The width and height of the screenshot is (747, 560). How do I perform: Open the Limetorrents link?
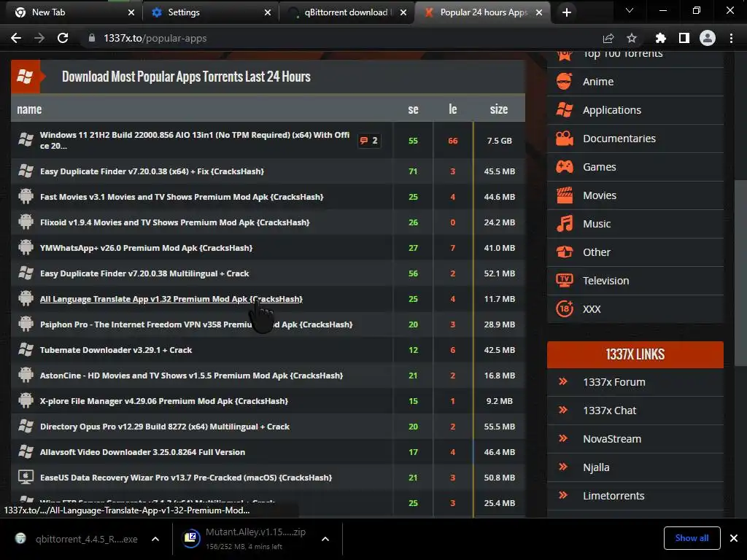pos(614,496)
